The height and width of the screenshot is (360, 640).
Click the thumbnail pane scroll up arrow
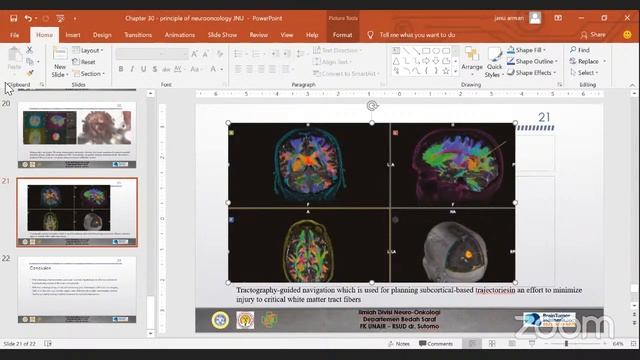[x=150, y=93]
